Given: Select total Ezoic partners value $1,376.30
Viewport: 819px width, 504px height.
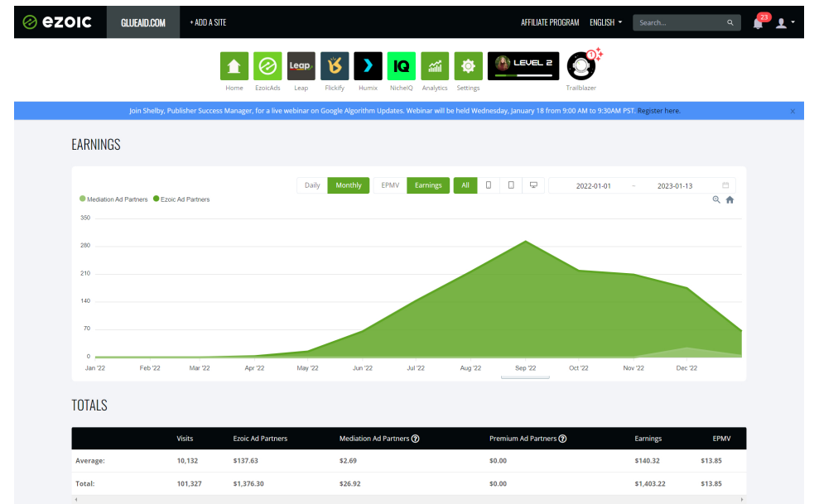Looking at the screenshot, I should pos(248,483).
